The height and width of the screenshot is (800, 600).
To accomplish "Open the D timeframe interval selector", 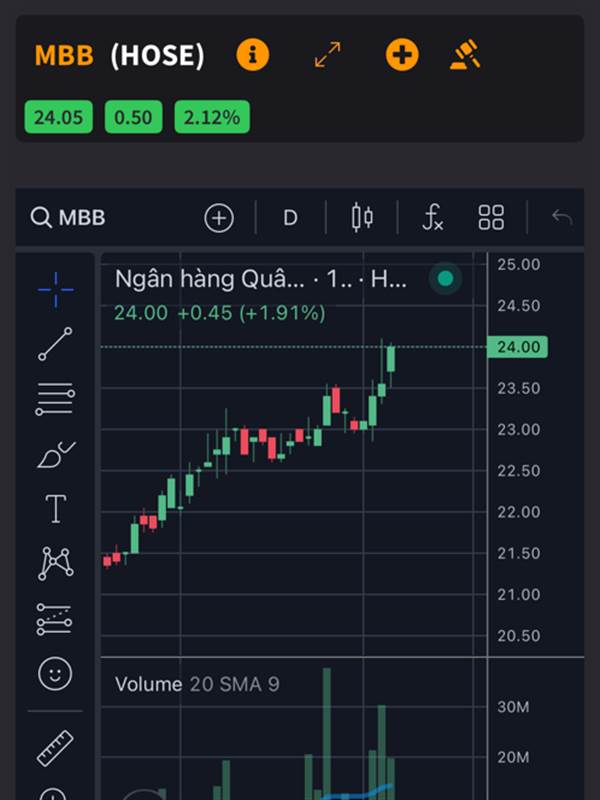I will [290, 218].
